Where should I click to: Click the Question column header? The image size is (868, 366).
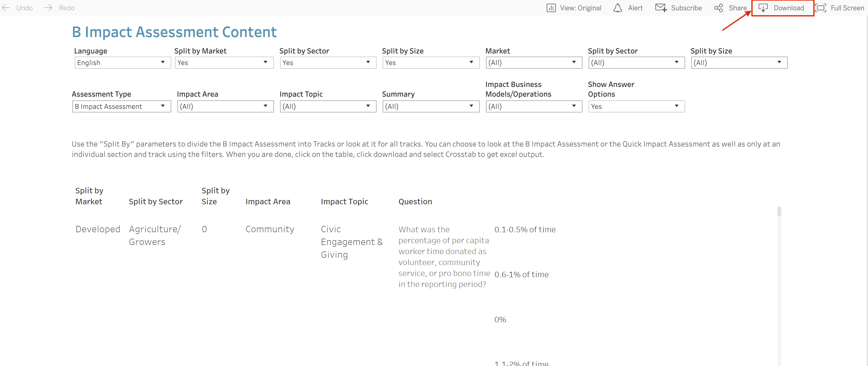[415, 201]
